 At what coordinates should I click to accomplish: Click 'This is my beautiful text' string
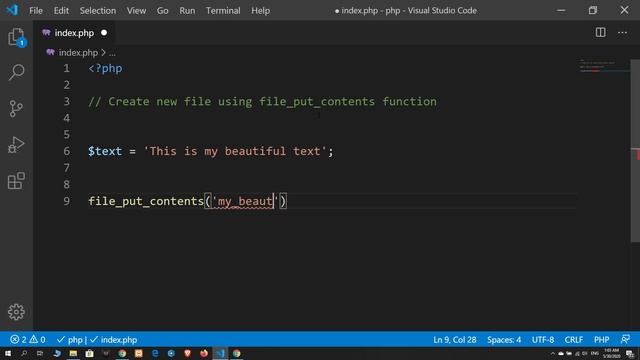click(x=235, y=151)
